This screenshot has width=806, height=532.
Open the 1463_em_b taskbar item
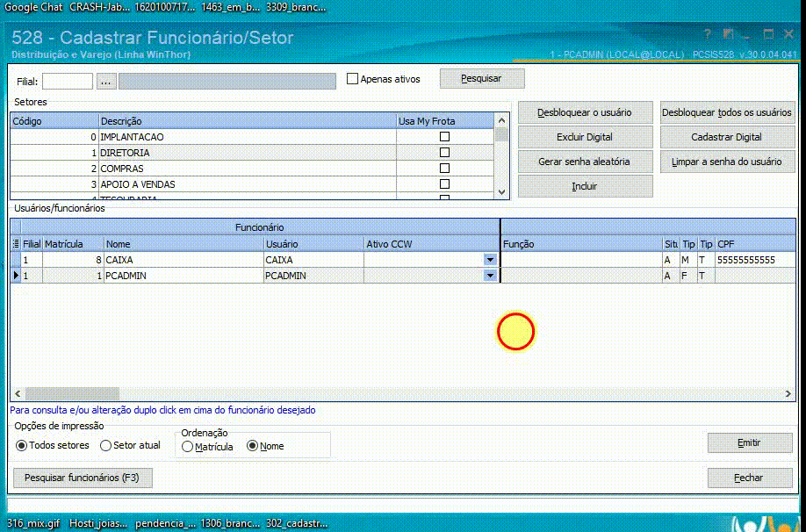231,7
